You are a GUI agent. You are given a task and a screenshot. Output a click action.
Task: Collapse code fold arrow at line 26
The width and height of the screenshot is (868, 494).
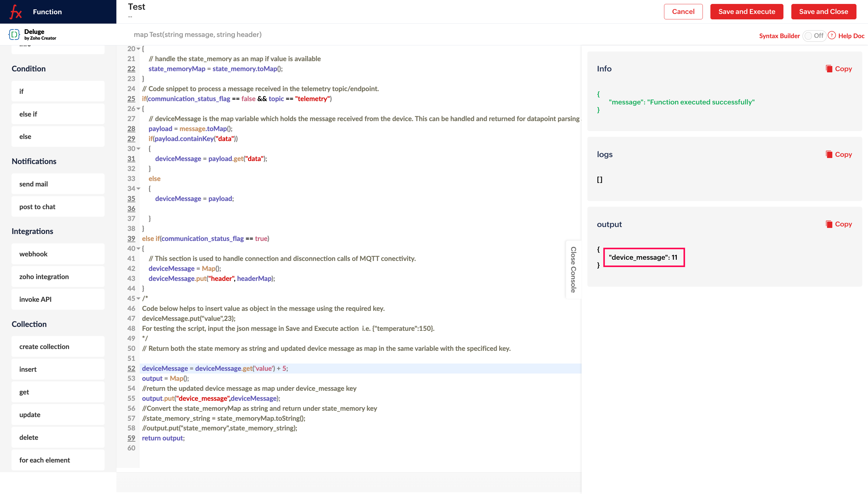point(139,109)
